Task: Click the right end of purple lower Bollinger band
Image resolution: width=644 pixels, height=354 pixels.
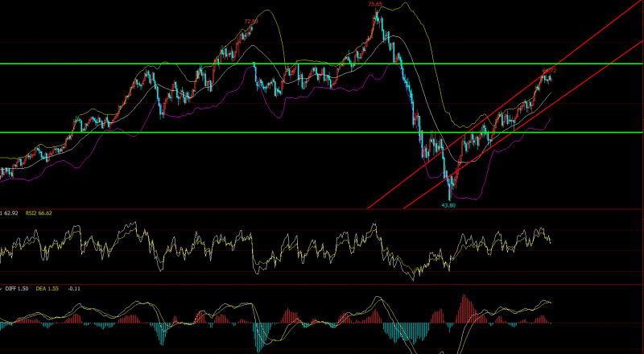Action: pos(550,120)
